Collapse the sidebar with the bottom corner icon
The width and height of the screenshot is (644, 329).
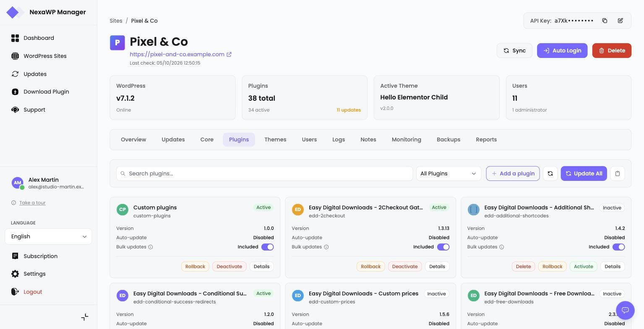[85, 317]
